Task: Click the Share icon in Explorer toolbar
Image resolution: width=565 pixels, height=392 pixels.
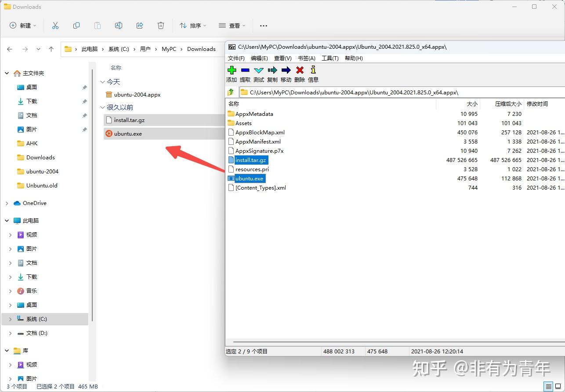Action: [140, 25]
